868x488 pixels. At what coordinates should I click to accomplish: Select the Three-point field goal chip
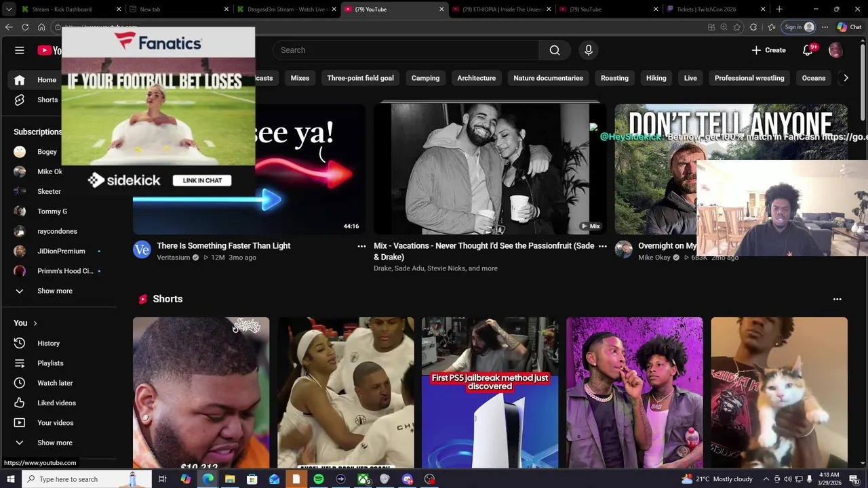point(360,78)
